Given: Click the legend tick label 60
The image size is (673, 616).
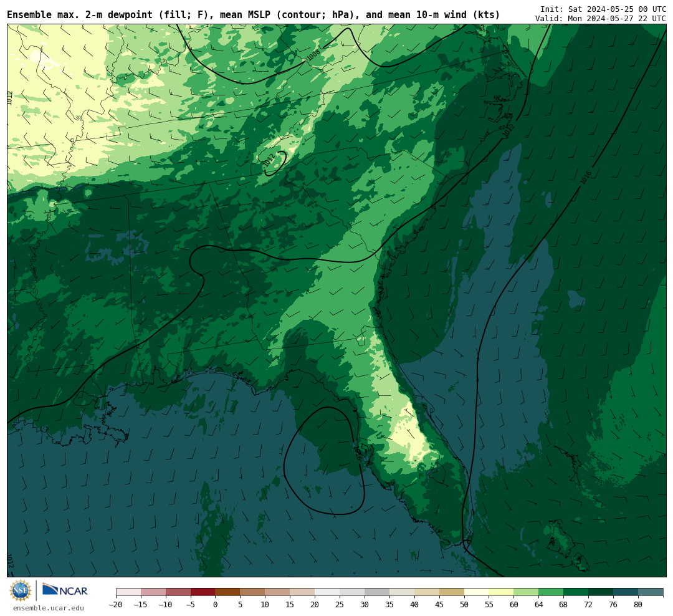Looking at the screenshot, I should coord(513,605).
